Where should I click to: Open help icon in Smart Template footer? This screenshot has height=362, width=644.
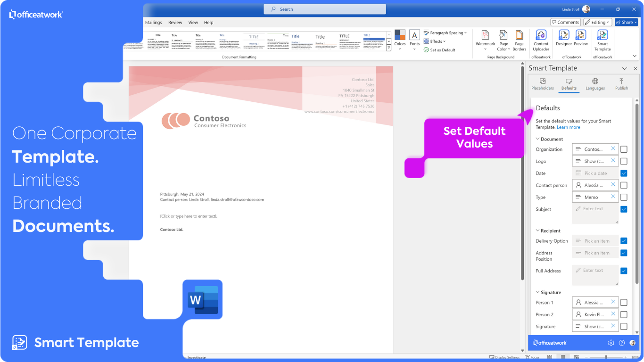click(622, 343)
